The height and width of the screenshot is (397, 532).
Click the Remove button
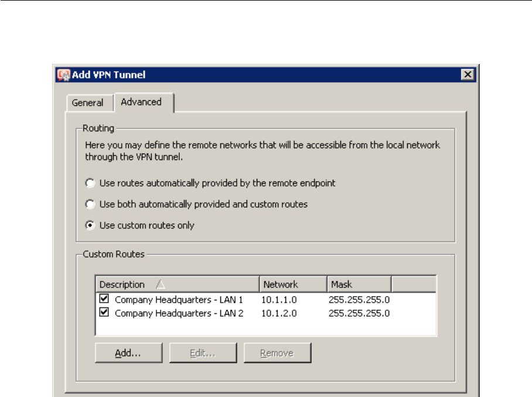pos(277,353)
